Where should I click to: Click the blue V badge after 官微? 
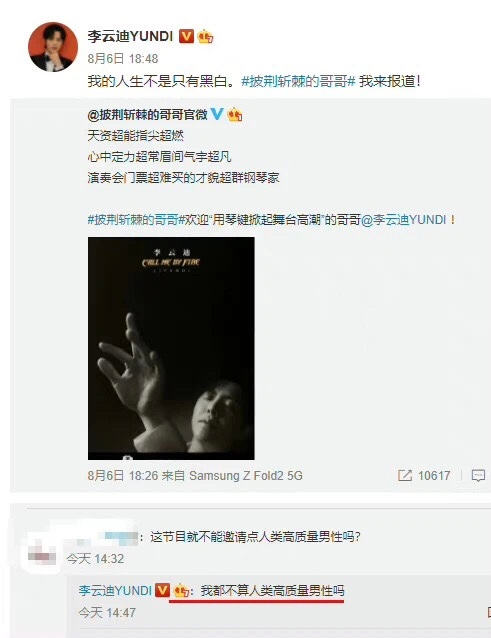pos(217,114)
